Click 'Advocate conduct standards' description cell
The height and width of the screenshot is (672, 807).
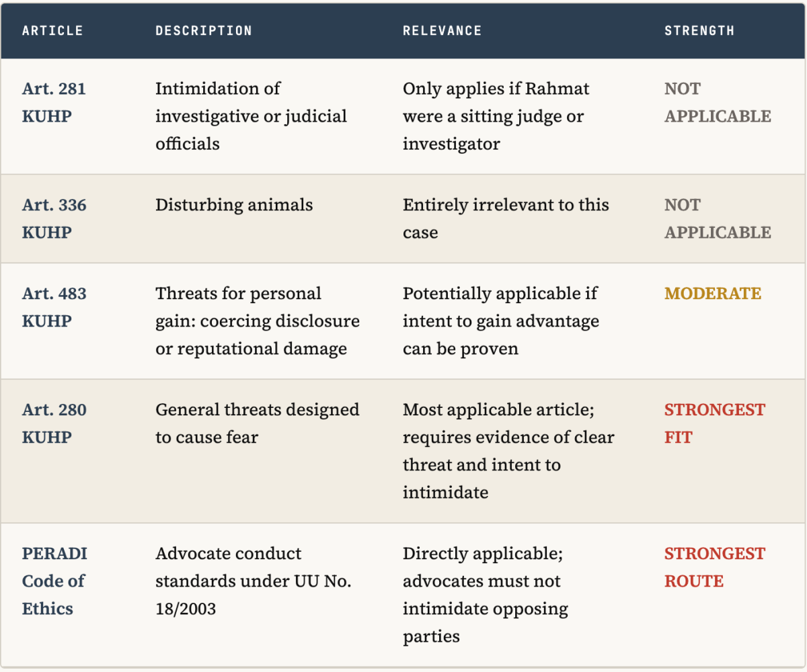coord(254,581)
